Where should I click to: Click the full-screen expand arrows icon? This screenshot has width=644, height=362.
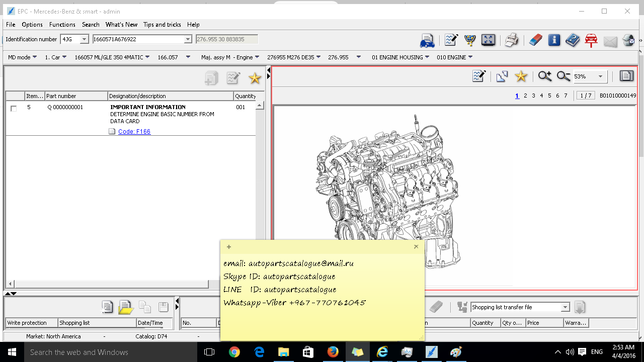click(x=488, y=40)
